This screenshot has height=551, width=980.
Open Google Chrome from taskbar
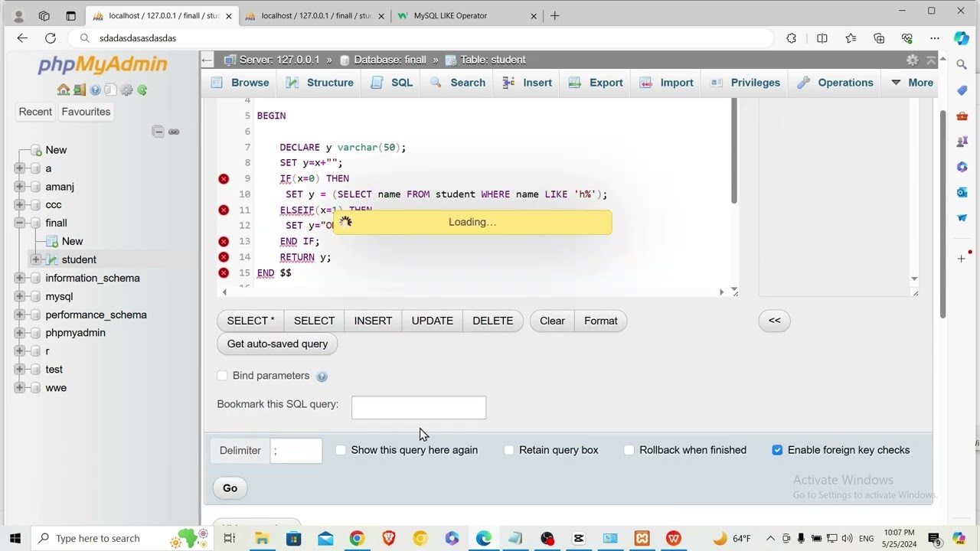point(357,538)
